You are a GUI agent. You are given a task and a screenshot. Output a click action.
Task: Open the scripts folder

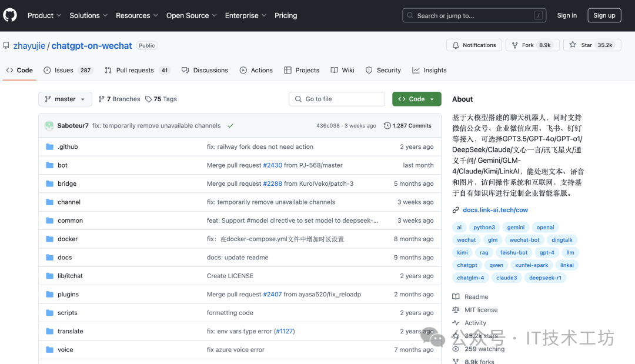(67, 313)
